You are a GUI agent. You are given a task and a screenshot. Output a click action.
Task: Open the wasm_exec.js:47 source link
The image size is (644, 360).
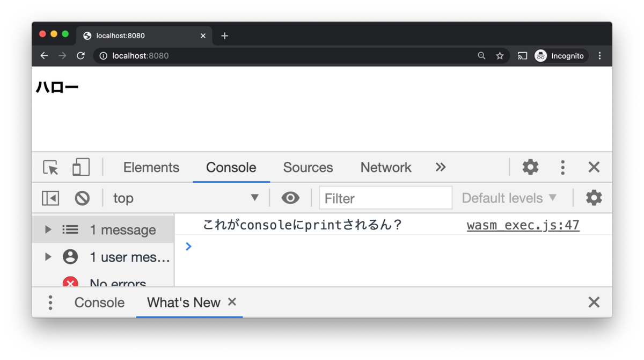(x=523, y=225)
